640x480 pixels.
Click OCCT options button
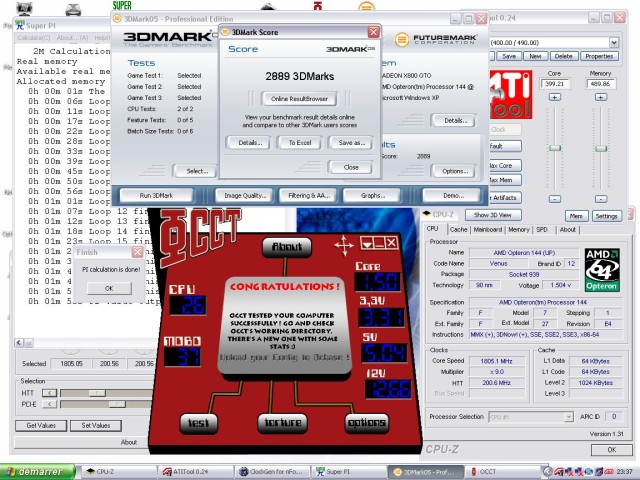click(367, 422)
